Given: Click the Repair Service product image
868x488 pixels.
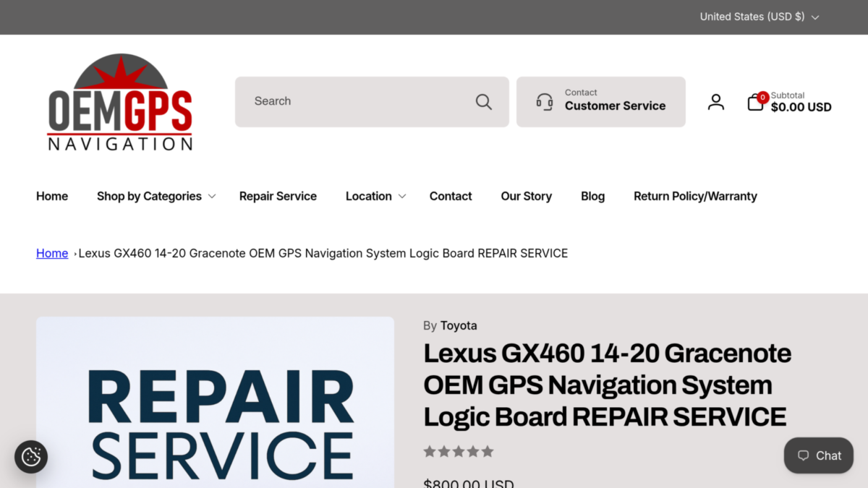Looking at the screenshot, I should [x=216, y=402].
